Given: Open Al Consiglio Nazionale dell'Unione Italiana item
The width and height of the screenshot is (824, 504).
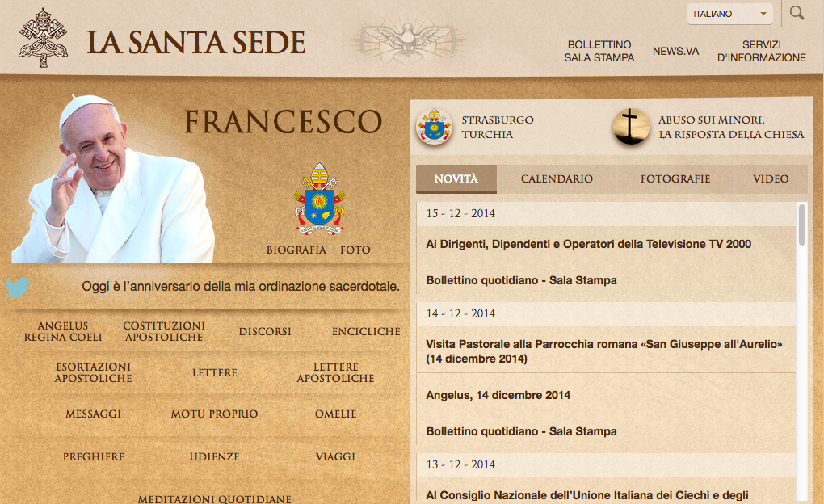Looking at the screenshot, I should click(587, 495).
